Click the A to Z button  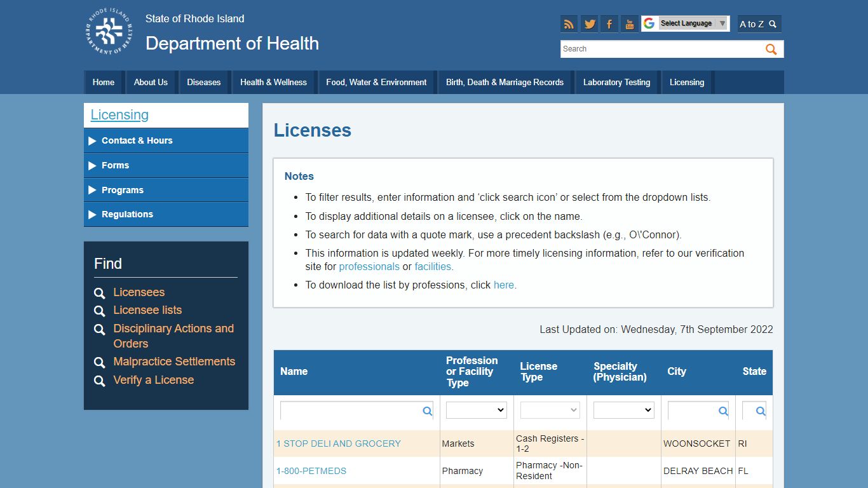759,24
